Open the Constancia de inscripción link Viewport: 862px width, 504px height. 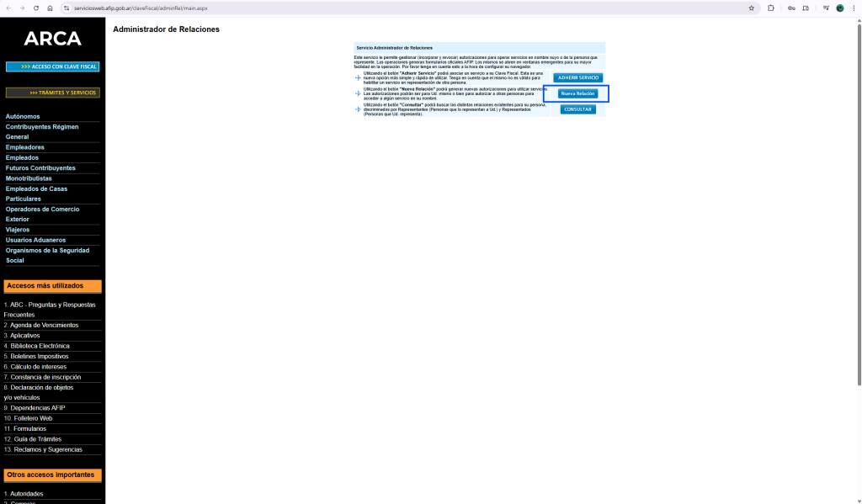point(42,377)
